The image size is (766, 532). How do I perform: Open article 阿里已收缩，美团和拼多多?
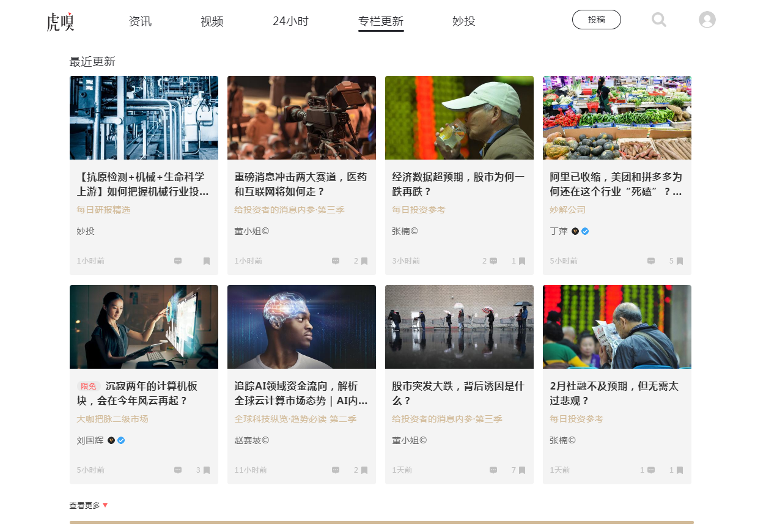point(617,184)
